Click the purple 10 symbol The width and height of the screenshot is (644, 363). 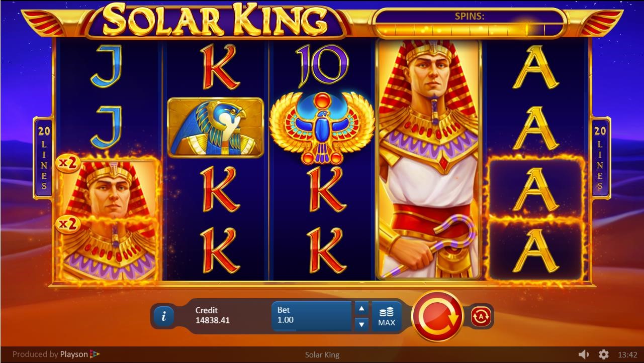tap(322, 66)
